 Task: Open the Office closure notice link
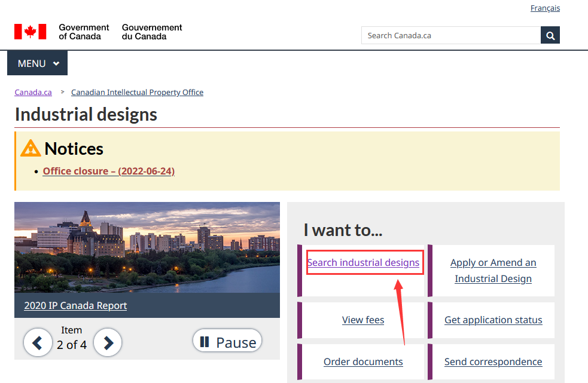click(108, 171)
